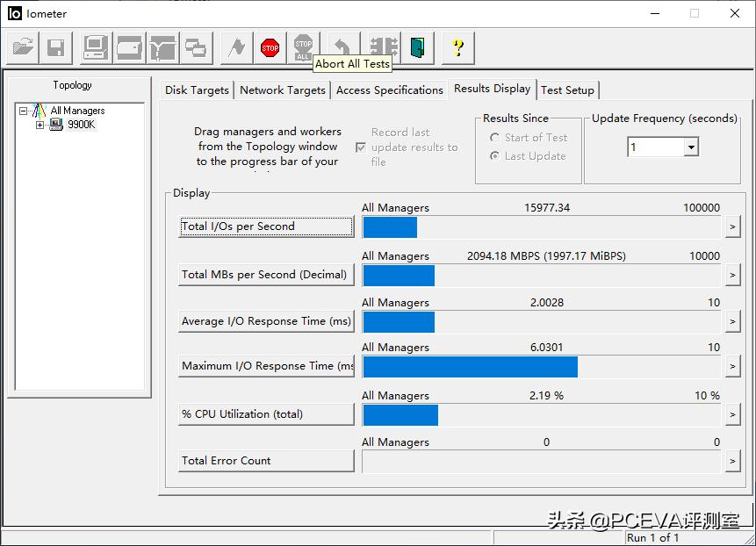Click the % CPU Utilization (total) button
Image resolution: width=756 pixels, height=546 pixels.
(266, 414)
